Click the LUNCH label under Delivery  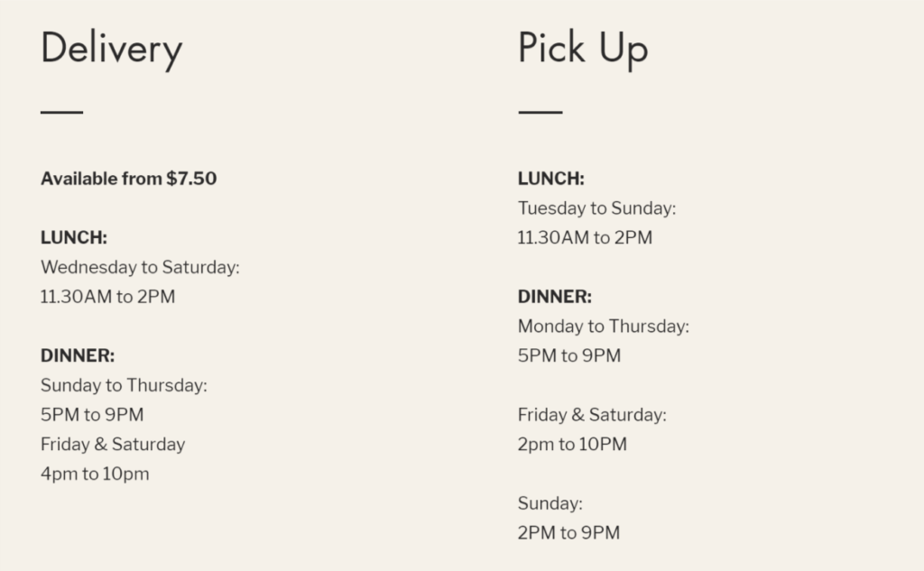tap(74, 238)
